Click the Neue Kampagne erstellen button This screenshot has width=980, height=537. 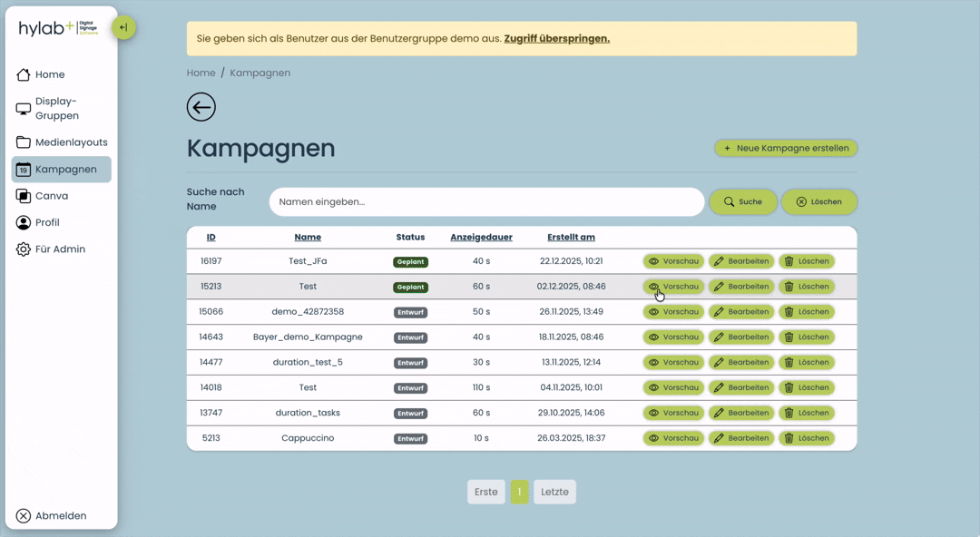tap(786, 148)
